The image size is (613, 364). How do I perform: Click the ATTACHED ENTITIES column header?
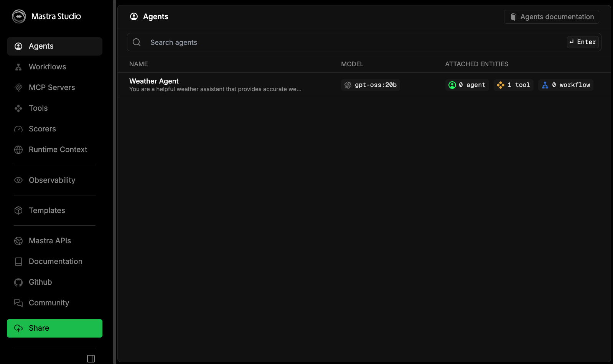click(476, 64)
